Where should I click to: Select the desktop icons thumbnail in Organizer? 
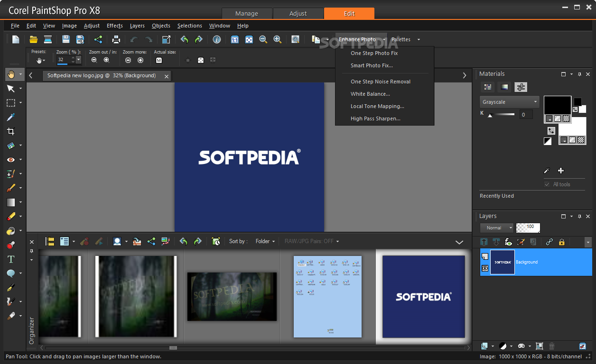327,296
